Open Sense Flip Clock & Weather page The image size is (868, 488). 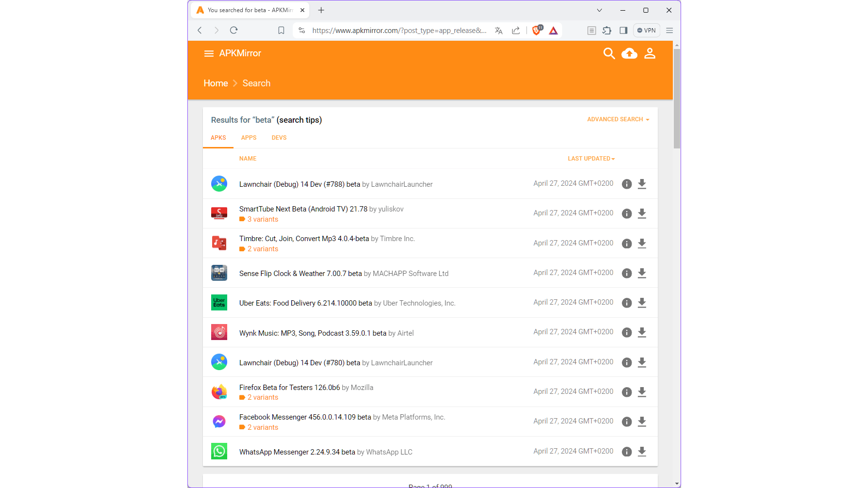tap(300, 274)
